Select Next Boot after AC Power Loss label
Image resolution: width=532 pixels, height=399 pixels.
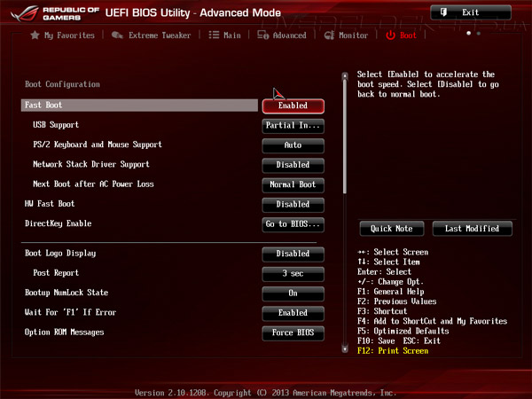(x=93, y=184)
